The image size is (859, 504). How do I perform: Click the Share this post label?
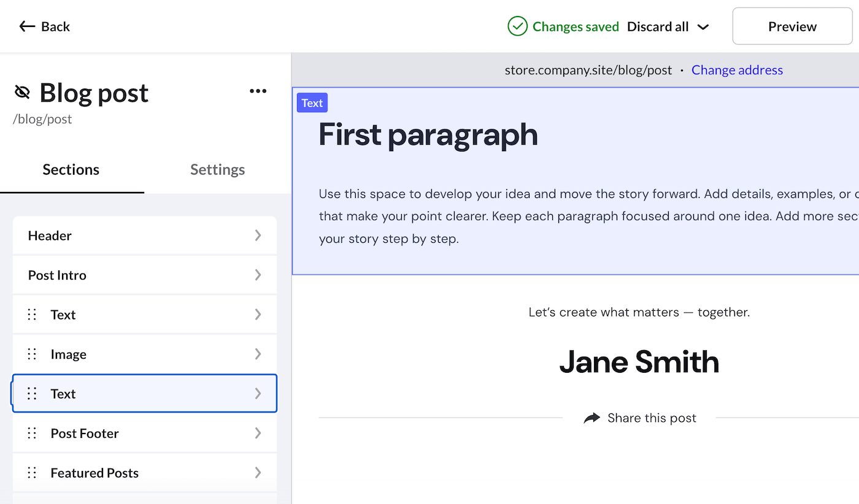[x=652, y=418]
